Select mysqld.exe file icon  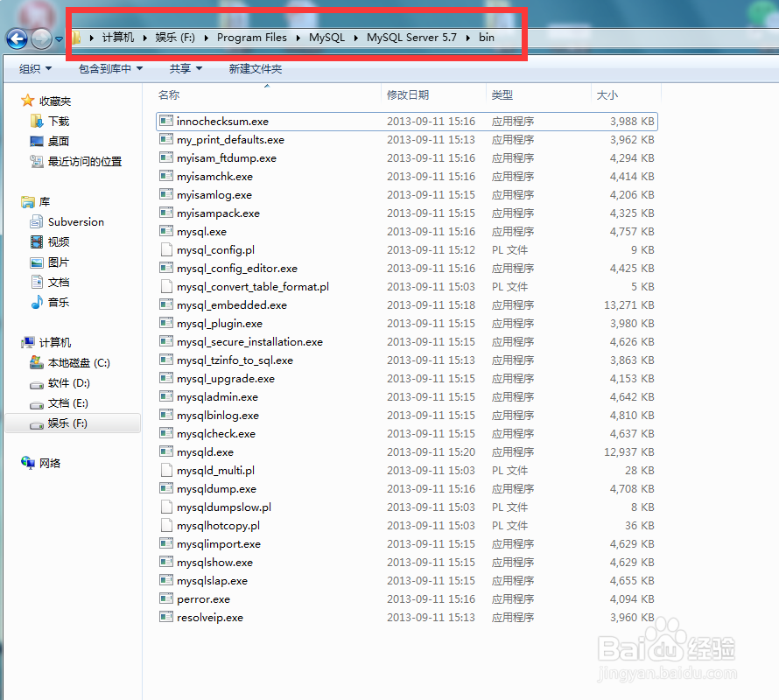click(x=166, y=451)
